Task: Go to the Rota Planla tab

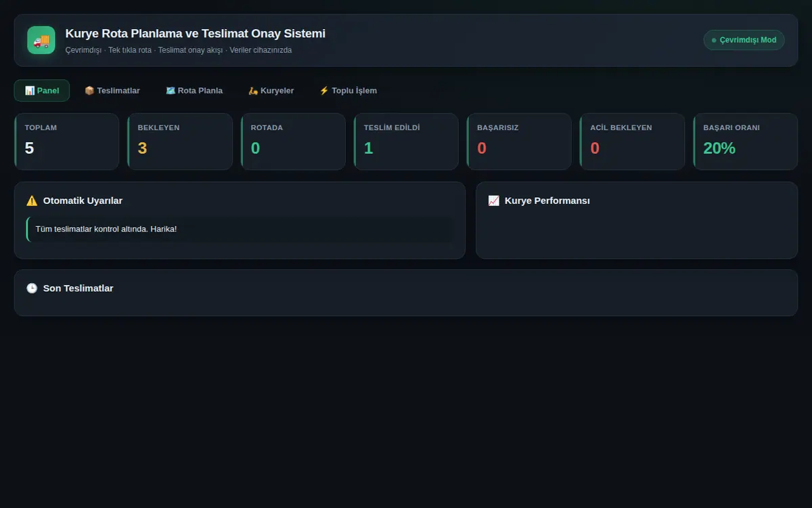Action: coord(194,90)
